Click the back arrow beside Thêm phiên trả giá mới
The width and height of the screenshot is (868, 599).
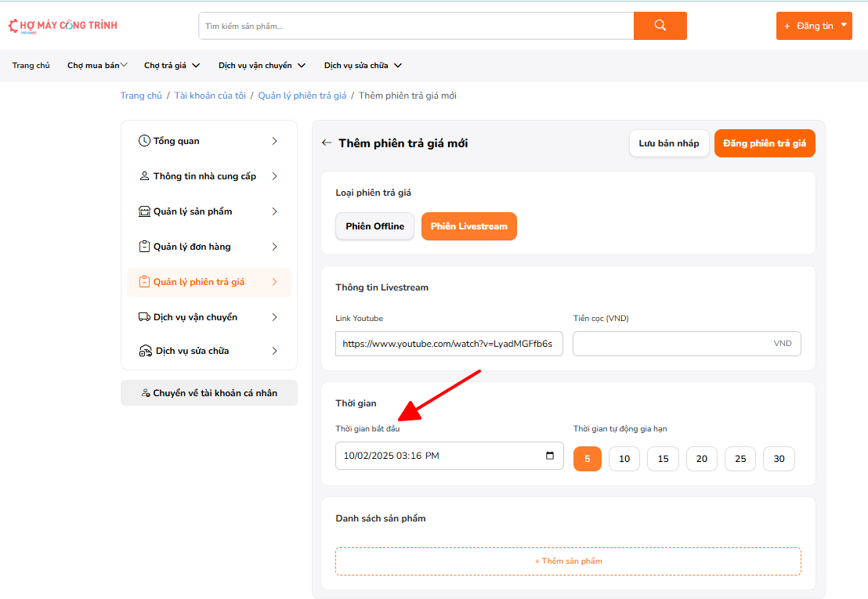tap(327, 143)
